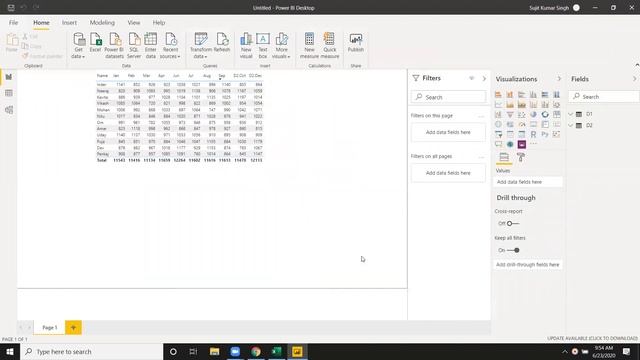
Task: Create a New measure
Action: pos(309,46)
